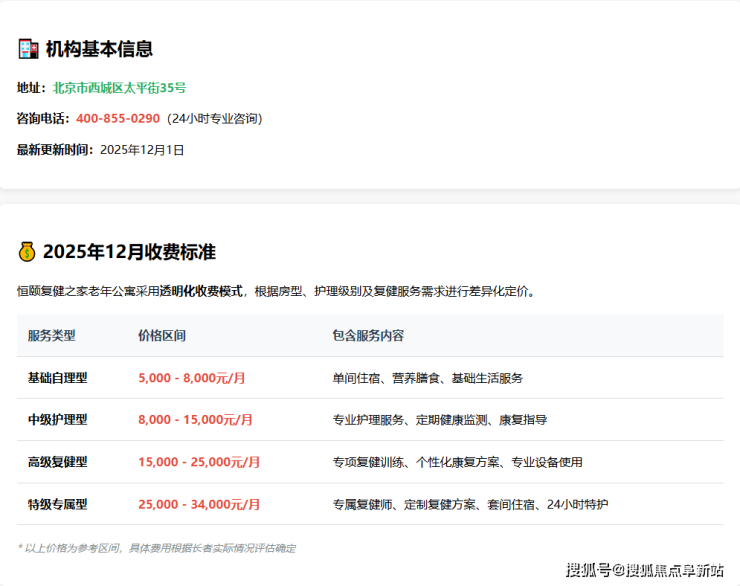Click the 服务类型 column header
The width and height of the screenshot is (740, 586).
[x=52, y=336]
